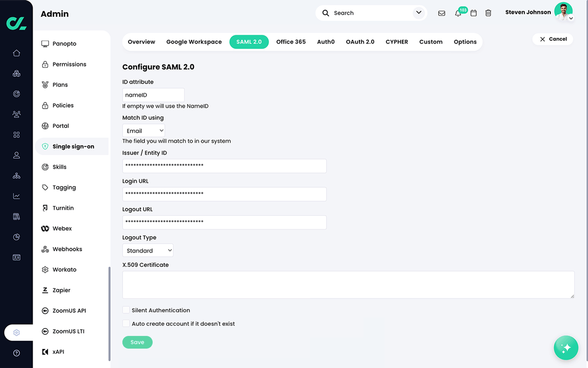Expand the search bar dropdown chevron
Viewport: 588px width, 368px height.
click(419, 12)
